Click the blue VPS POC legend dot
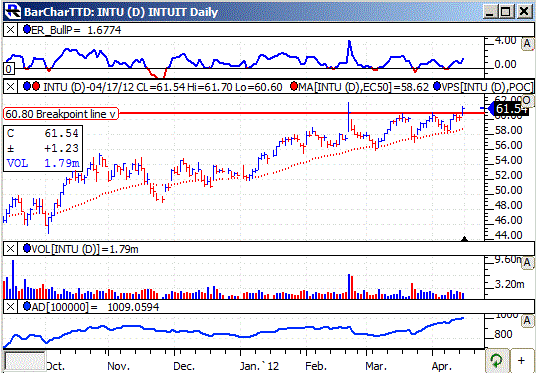The image size is (536, 373). tap(437, 87)
